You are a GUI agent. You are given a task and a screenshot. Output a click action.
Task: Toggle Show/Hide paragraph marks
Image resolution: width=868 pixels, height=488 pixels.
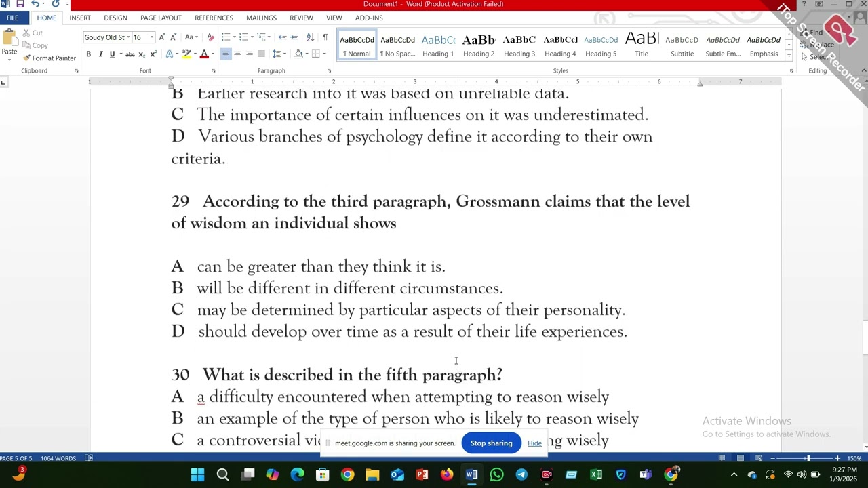[x=325, y=37]
